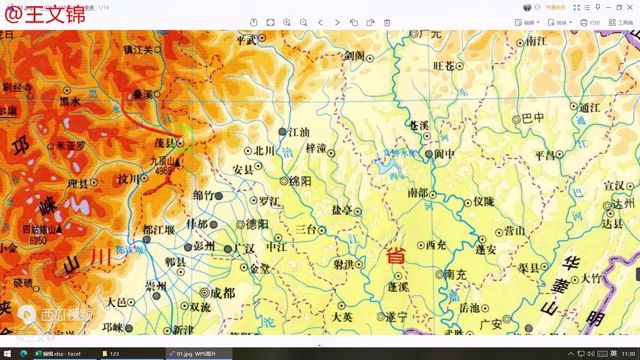Screen dimensions: 640x360
Task: Rotate the image clockwise
Action: tap(371, 22)
